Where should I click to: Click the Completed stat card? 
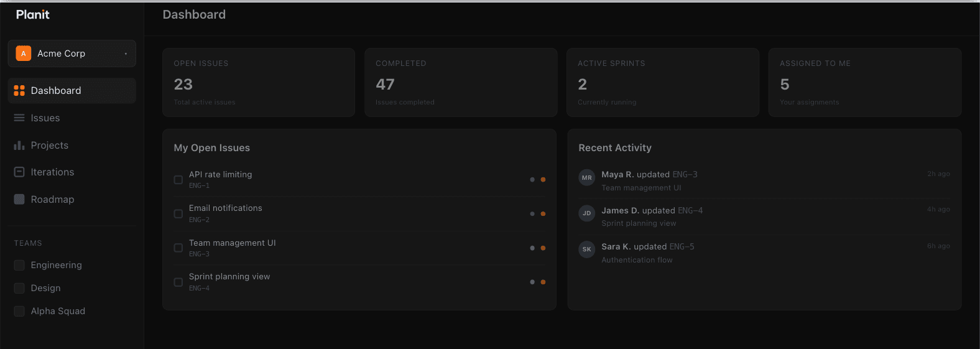pyautogui.click(x=461, y=82)
